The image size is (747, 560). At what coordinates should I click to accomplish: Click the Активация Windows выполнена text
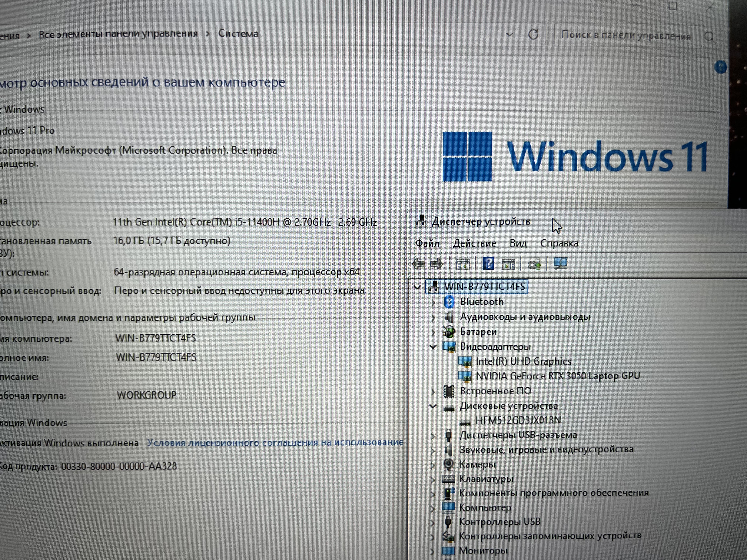[69, 443]
